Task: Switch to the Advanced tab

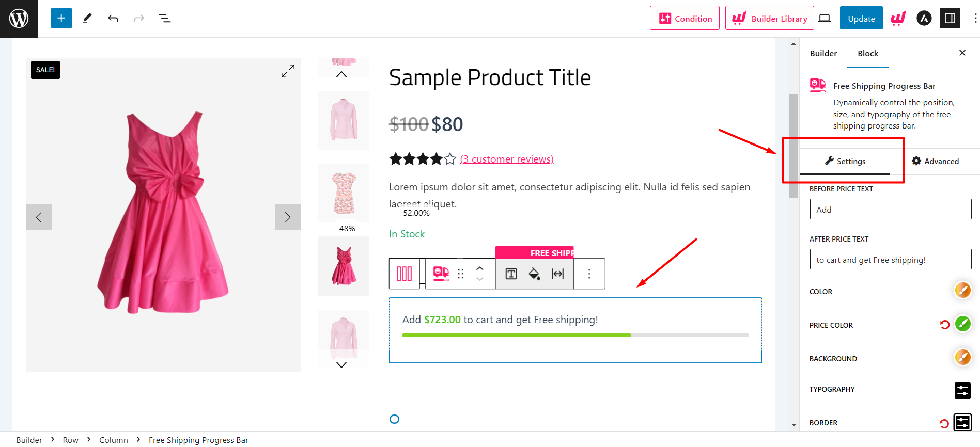Action: point(935,161)
